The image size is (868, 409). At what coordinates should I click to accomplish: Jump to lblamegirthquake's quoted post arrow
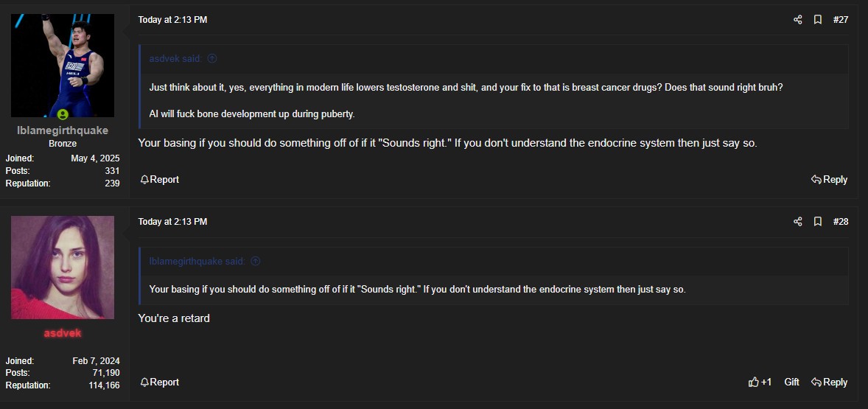[x=256, y=261]
